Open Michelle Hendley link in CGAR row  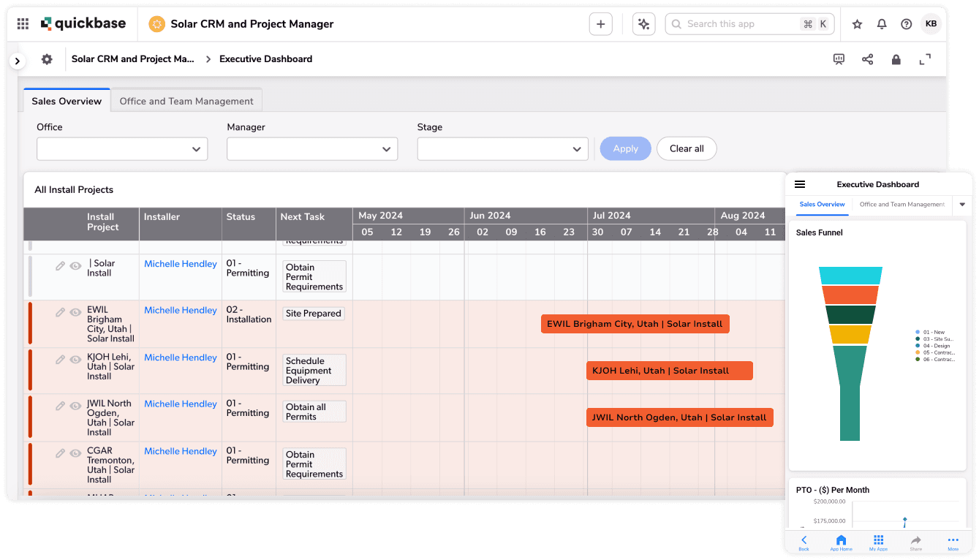tap(181, 451)
